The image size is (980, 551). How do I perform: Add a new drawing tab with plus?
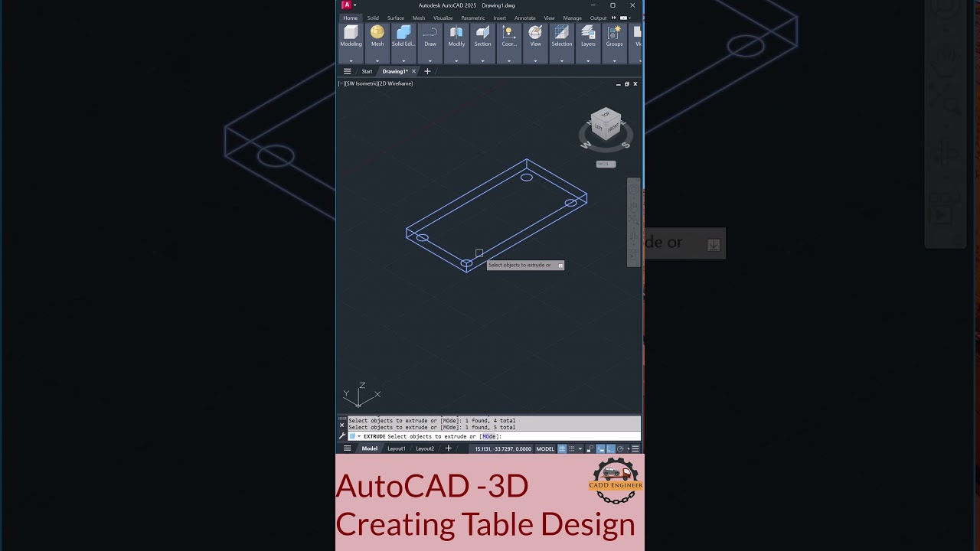pos(427,71)
